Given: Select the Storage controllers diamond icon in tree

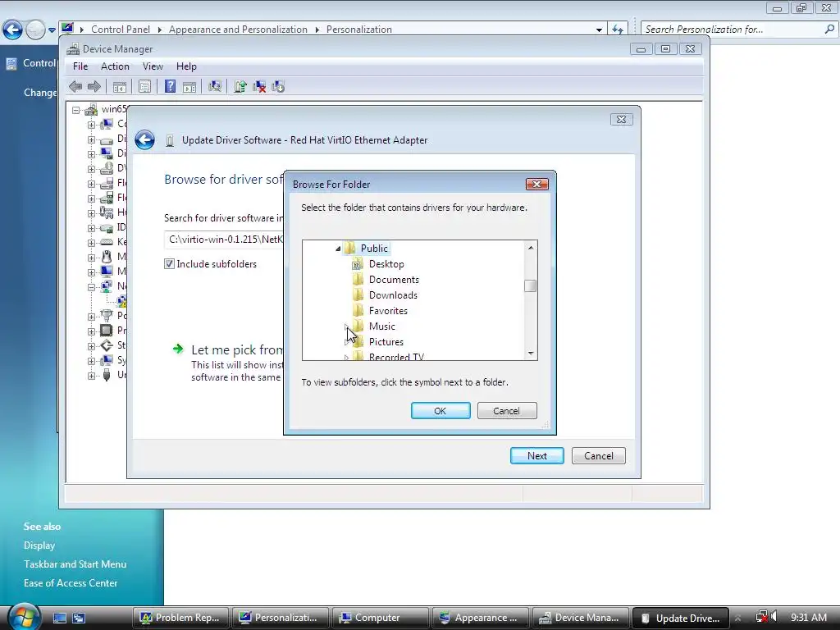Looking at the screenshot, I should (107, 345).
